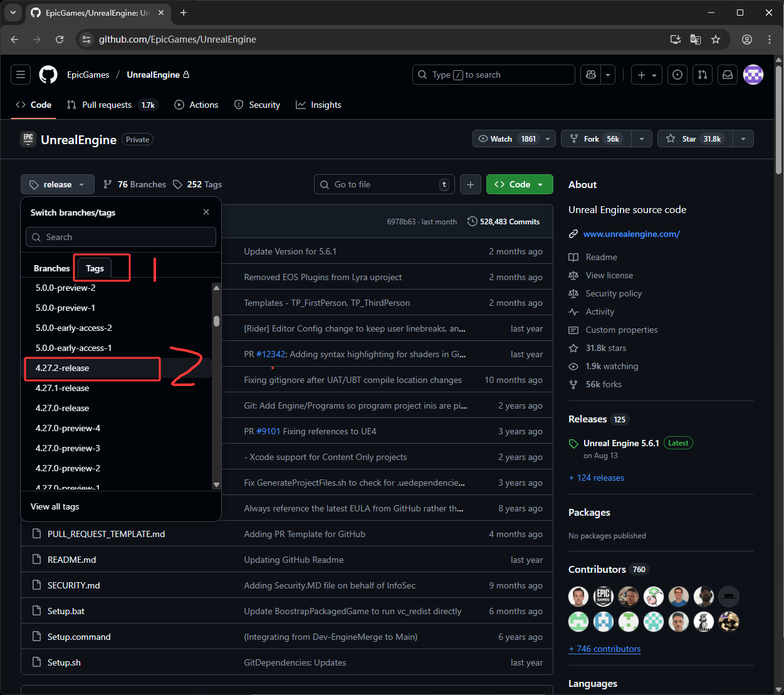Open the 528,483 Commits history link
This screenshot has width=784, height=695.
point(503,221)
